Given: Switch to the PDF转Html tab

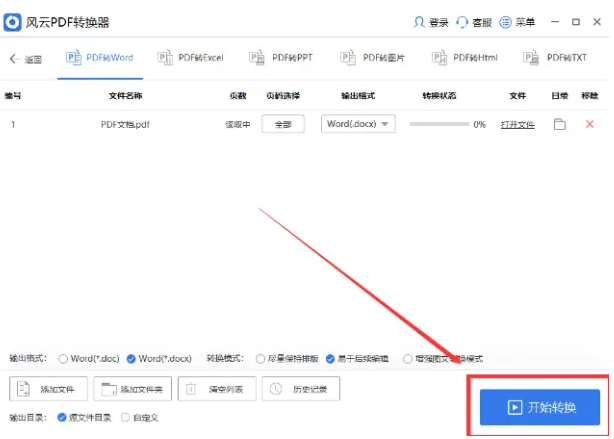Looking at the screenshot, I should pyautogui.click(x=464, y=58).
